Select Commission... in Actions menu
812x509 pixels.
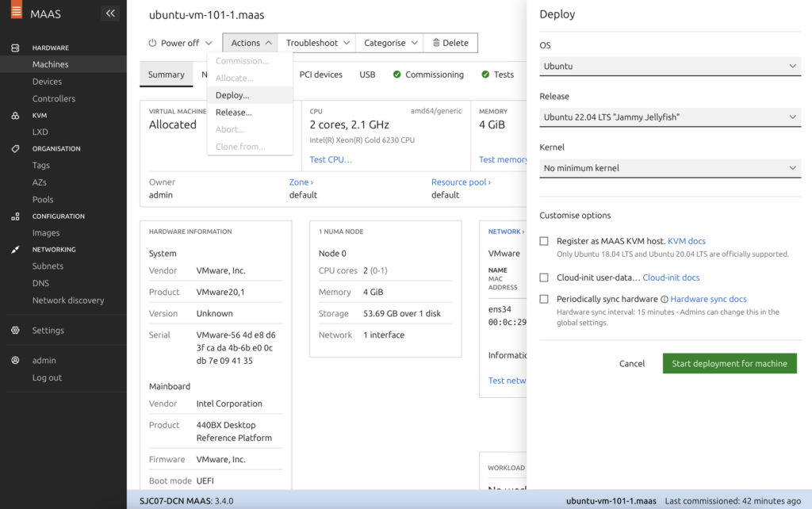(250, 61)
